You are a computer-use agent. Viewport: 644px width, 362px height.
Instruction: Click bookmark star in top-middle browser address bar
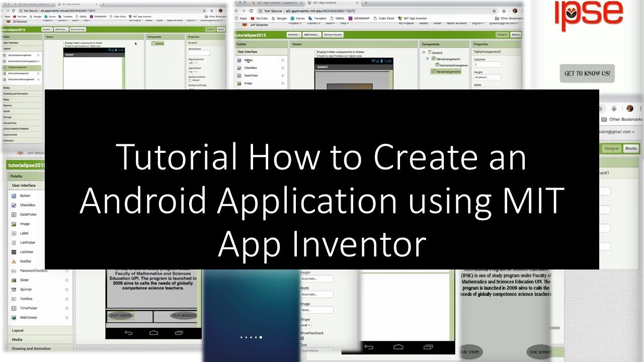pos(493,11)
